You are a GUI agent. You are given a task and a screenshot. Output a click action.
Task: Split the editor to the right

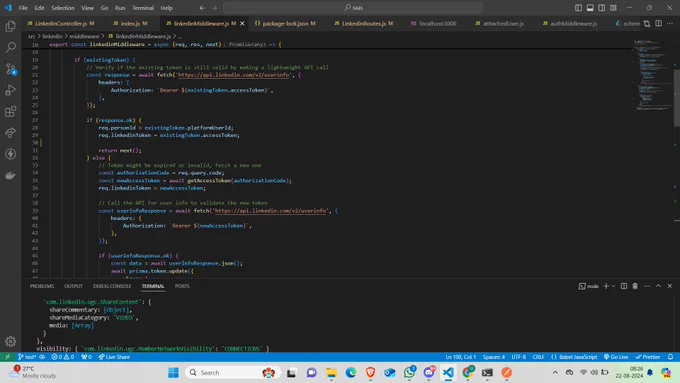coord(659,23)
